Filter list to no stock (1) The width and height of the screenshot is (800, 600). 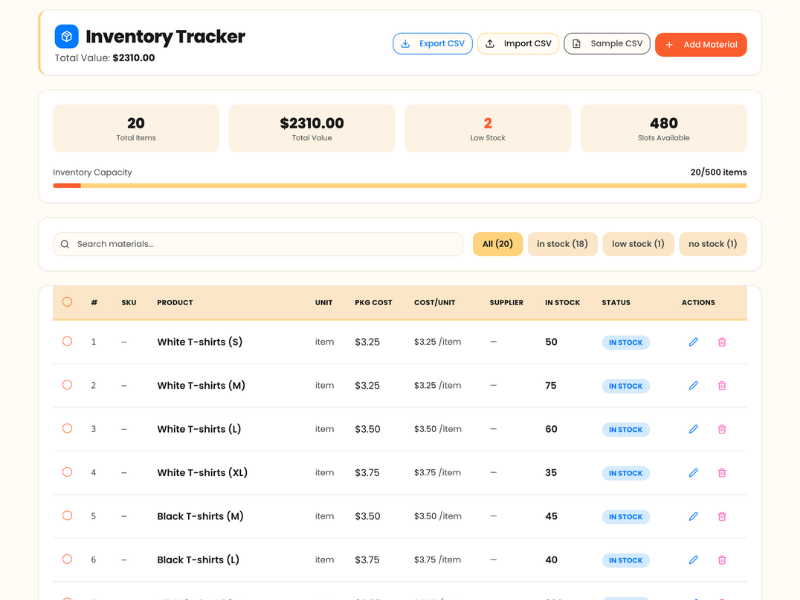point(713,244)
